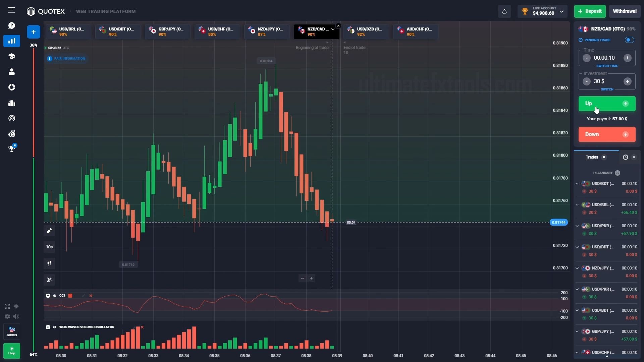The width and height of the screenshot is (644, 362).
Task: Open the tournaments trophy icon with badge
Action: tap(12, 148)
